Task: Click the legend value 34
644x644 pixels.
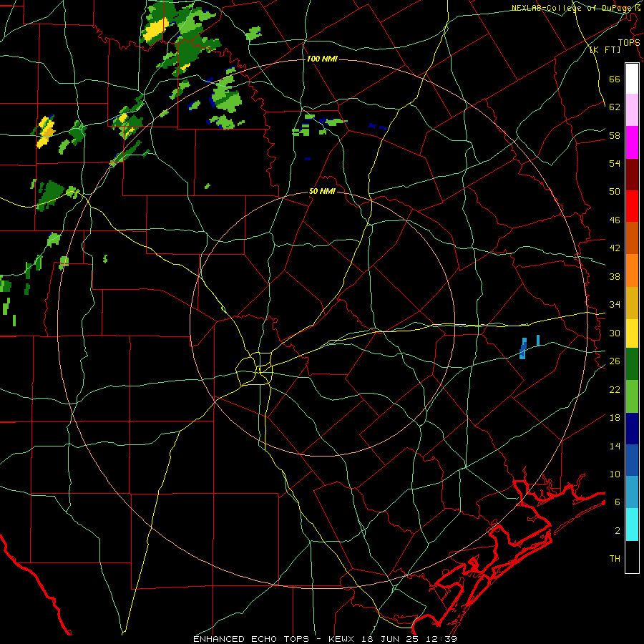Action: pos(615,305)
